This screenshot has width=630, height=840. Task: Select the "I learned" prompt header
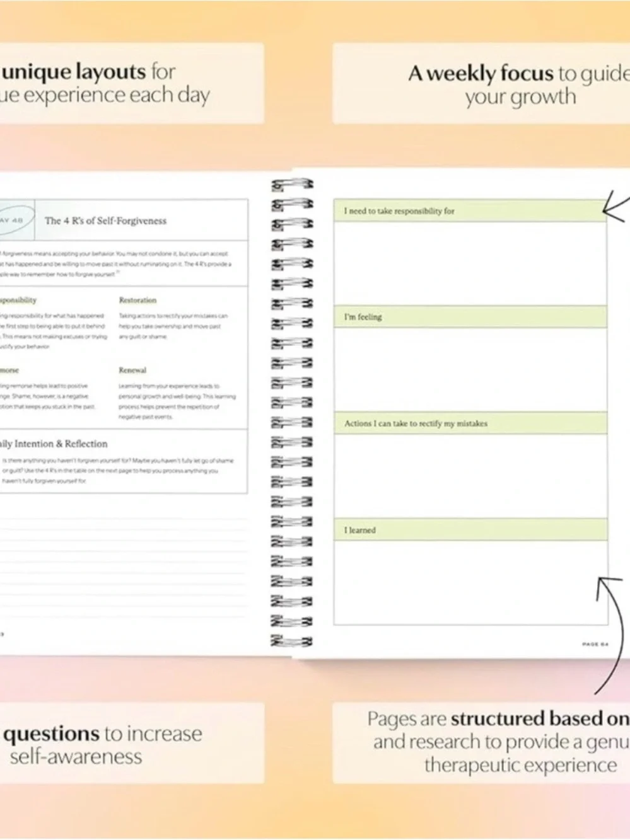click(x=470, y=530)
